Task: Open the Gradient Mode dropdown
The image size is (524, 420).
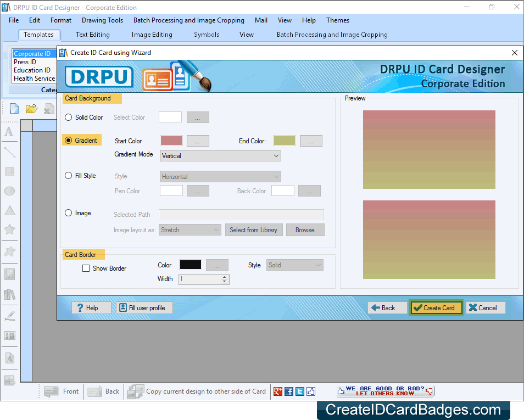Action: pos(220,156)
